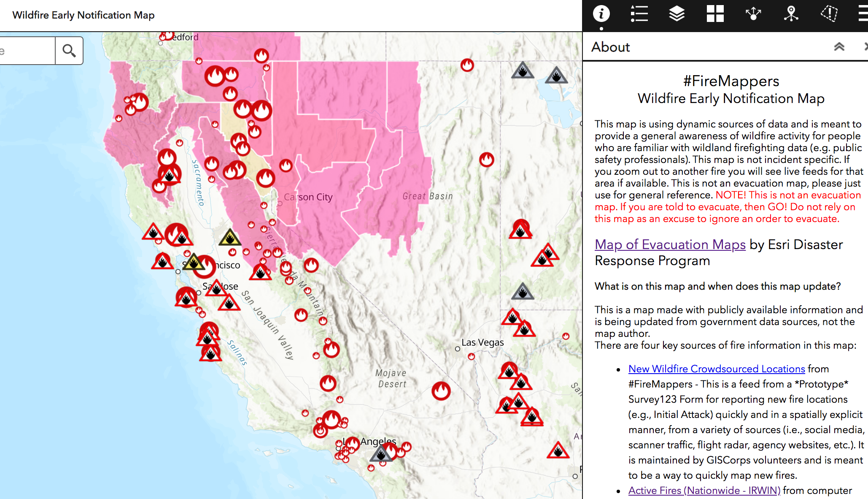Click fire marker in the Mojave Desert
This screenshot has height=499, width=868.
(441, 391)
